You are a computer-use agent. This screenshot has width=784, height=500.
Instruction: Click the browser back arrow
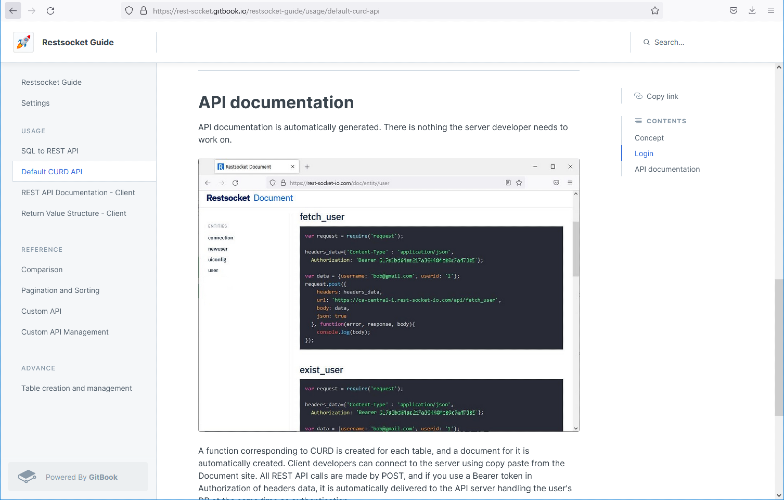click(12, 10)
